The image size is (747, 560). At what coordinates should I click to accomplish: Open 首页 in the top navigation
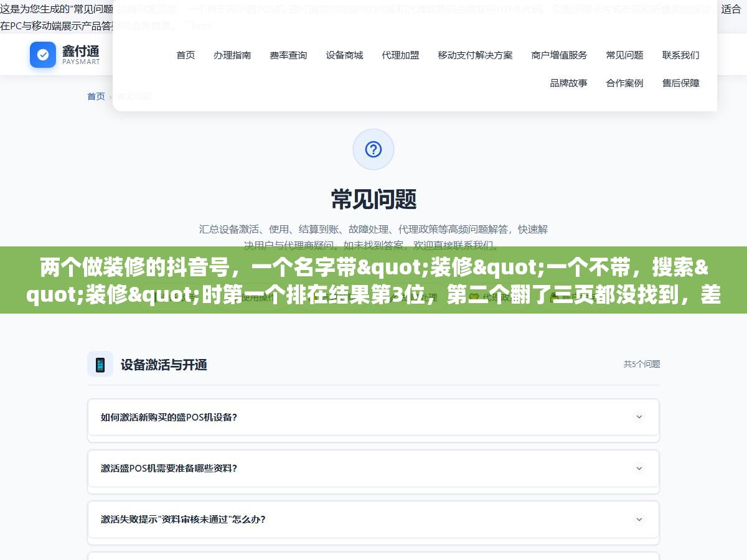186,55
